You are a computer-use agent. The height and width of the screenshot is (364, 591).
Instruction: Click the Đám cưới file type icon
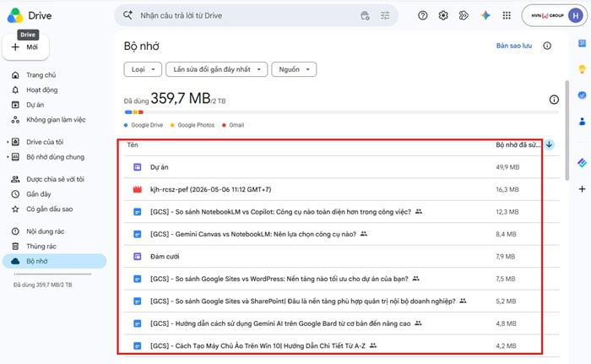tap(137, 257)
